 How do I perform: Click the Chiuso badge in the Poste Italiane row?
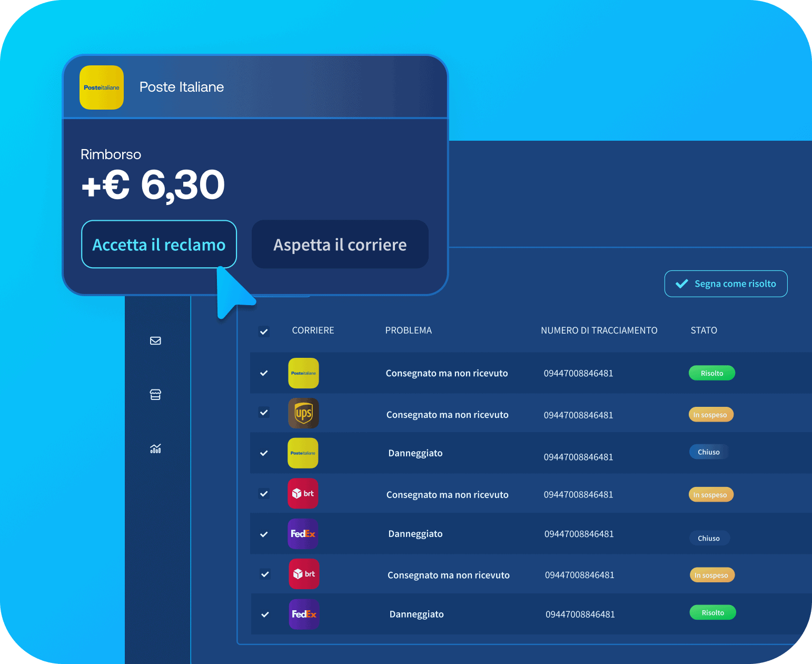[x=709, y=452]
